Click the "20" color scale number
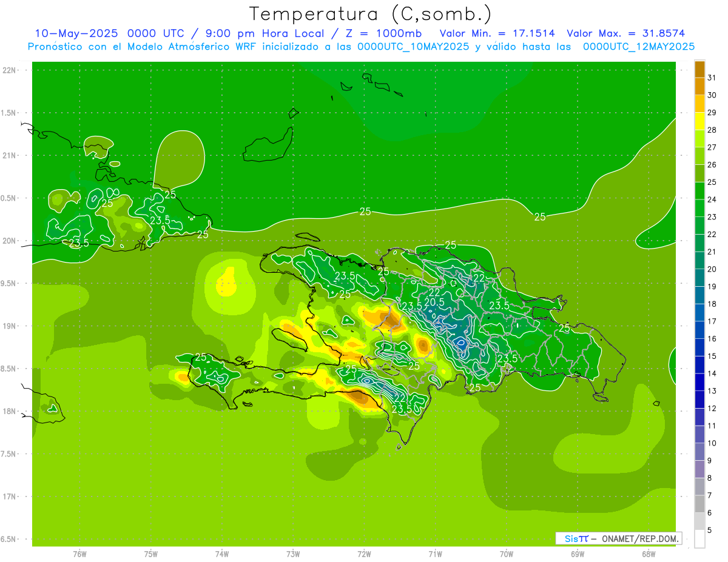The image size is (728, 562). (712, 269)
